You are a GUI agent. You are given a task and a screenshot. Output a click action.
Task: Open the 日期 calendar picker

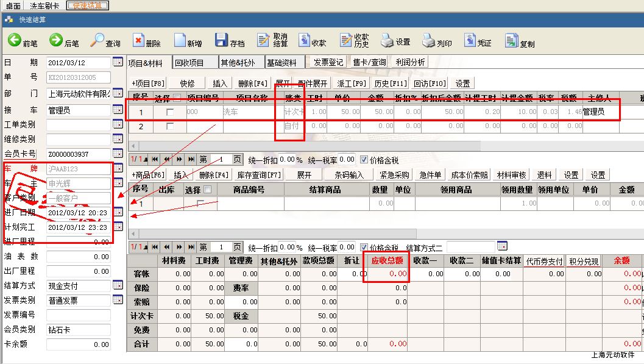pos(118,62)
